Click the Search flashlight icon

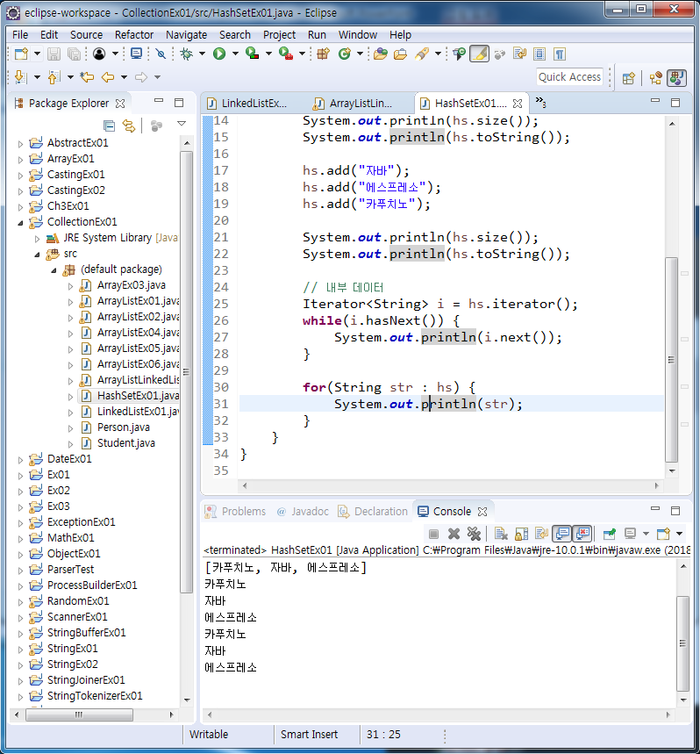tap(422, 54)
